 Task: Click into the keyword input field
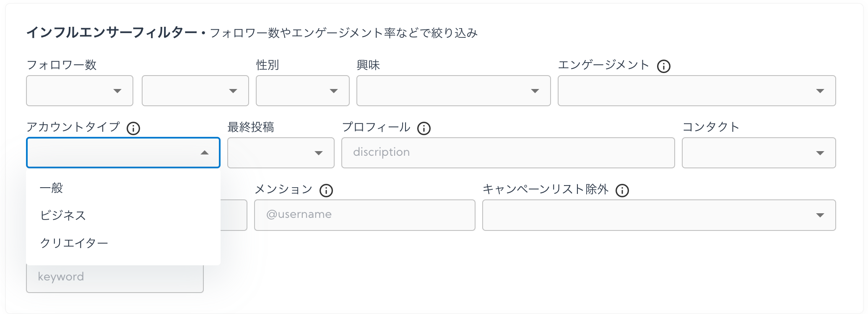pyautogui.click(x=114, y=277)
